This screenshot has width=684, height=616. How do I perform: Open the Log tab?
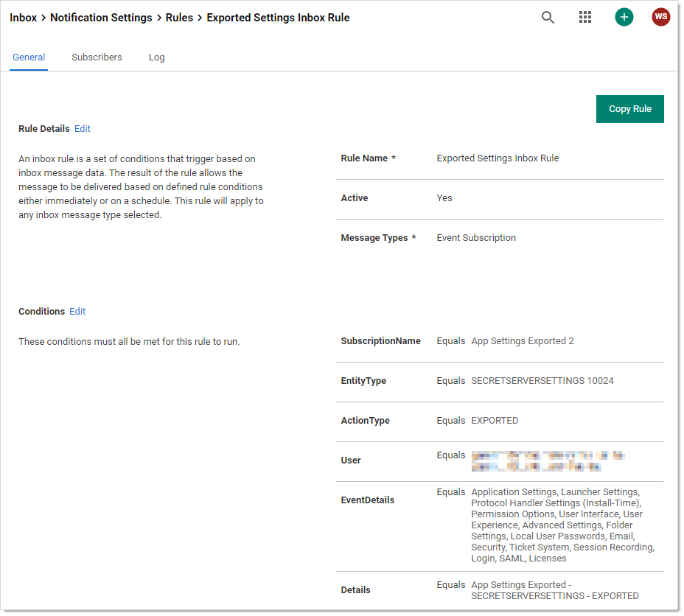(x=156, y=57)
